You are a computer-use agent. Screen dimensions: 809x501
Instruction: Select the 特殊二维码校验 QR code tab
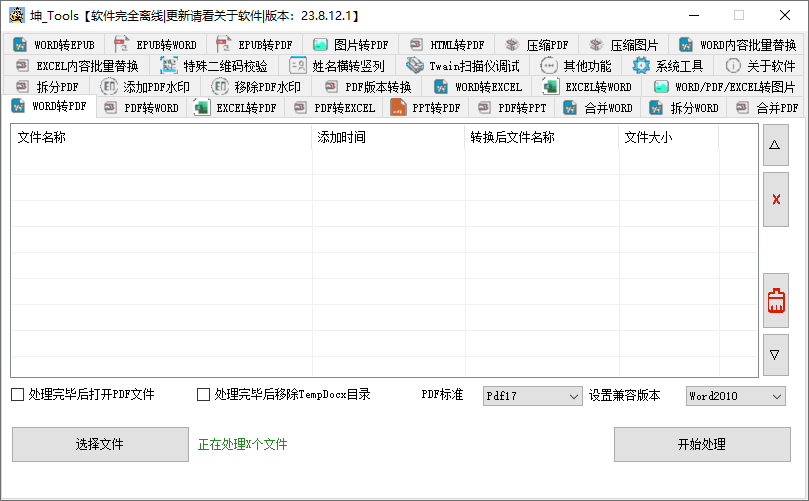pyautogui.click(x=214, y=66)
